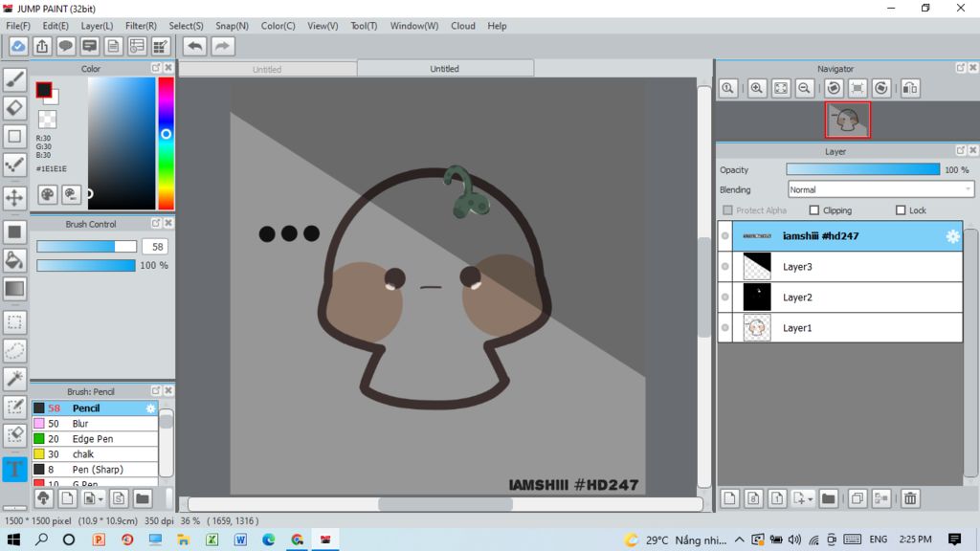Viewport: 980px width, 551px height.
Task: Select the Edge Pen brush
Action: (95, 439)
